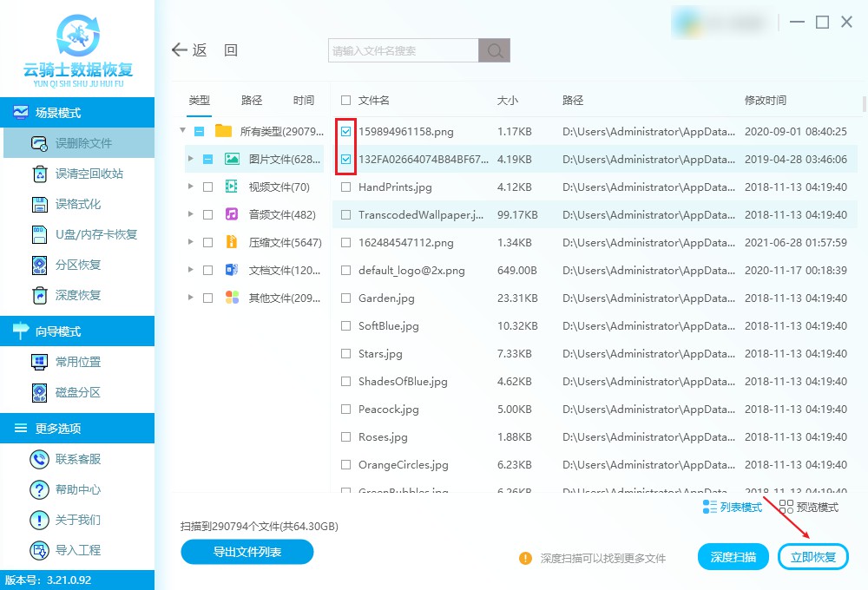Viewport: 868px width, 590px height.
Task: Open 联系客服 customer service
Action: 78,459
